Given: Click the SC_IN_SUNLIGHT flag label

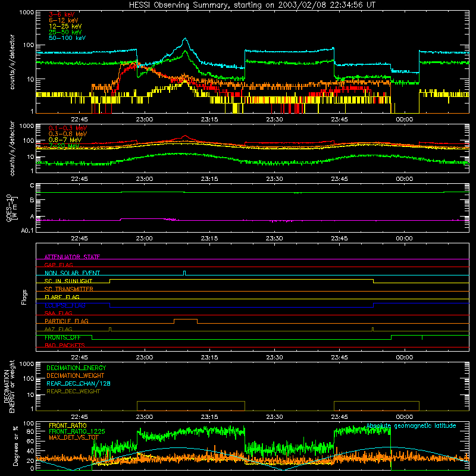Looking at the screenshot, I should (x=68, y=281).
